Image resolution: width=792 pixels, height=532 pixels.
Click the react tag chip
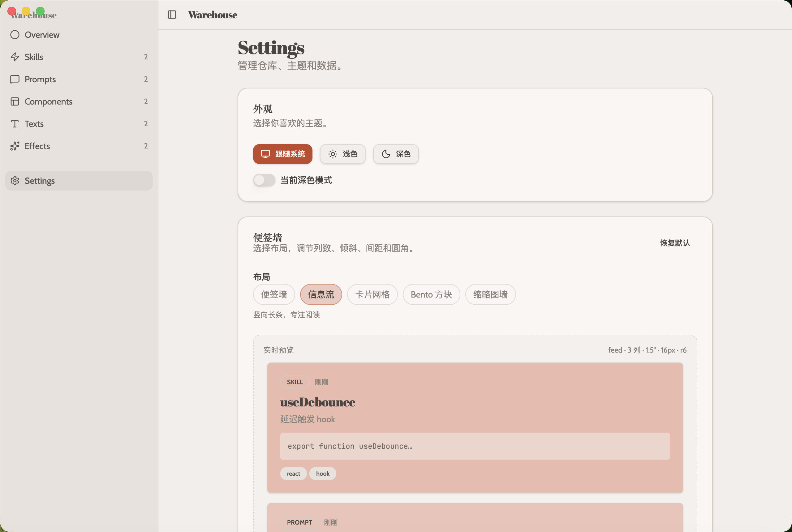tap(293, 474)
